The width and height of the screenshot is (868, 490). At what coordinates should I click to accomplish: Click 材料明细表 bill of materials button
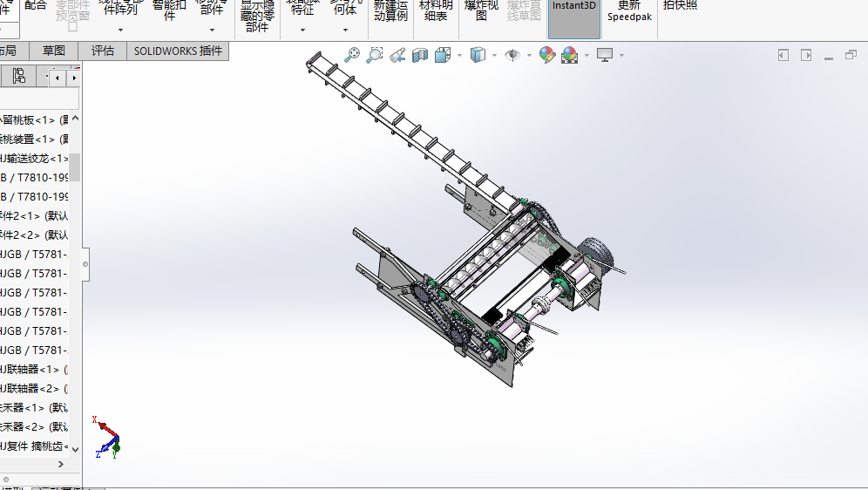436,10
